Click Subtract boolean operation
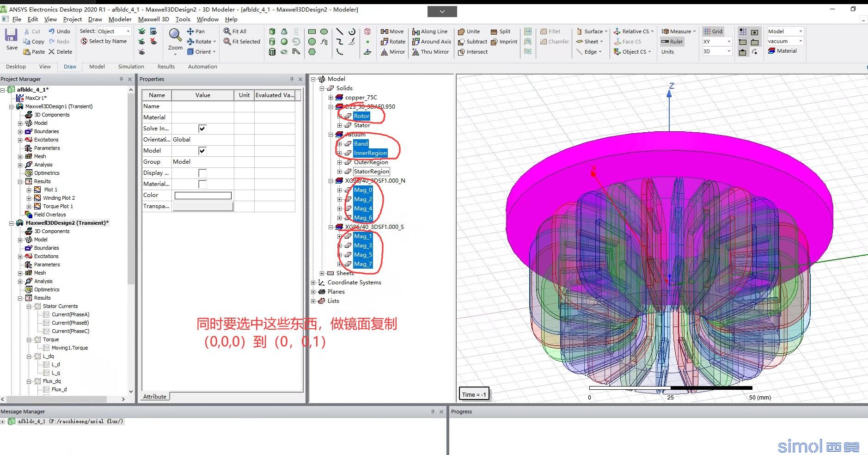The height and width of the screenshot is (455, 868). (472, 42)
